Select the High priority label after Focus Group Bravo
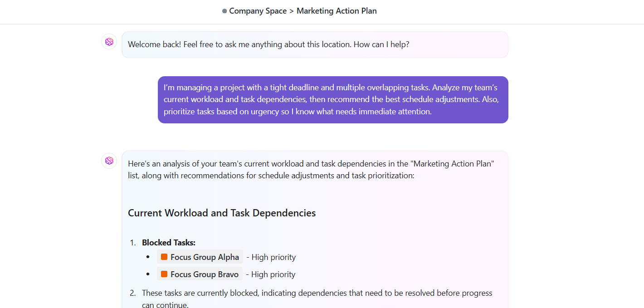The image size is (644, 308). (x=270, y=274)
